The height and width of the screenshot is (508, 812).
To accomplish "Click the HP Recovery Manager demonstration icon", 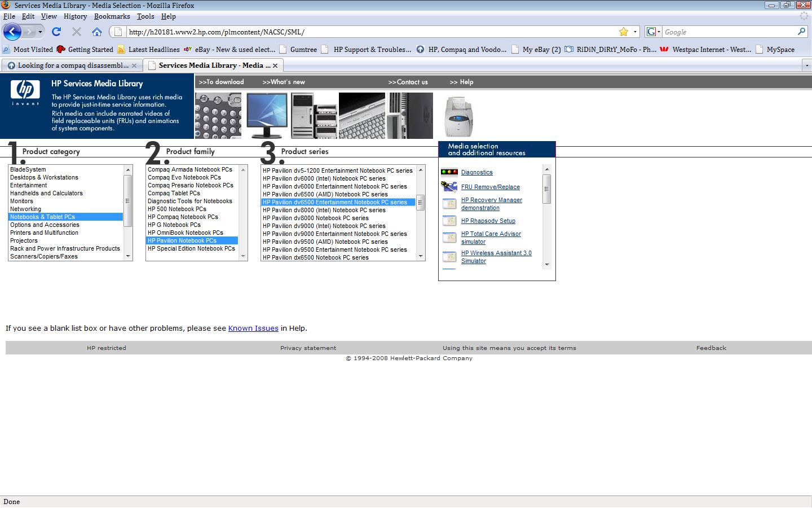I will [449, 204].
